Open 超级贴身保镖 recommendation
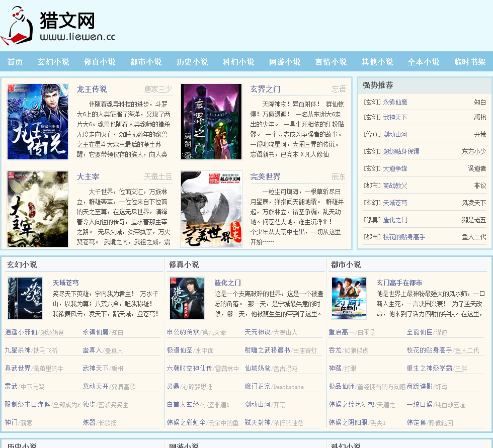The image size is (493, 448). pyautogui.click(x=401, y=151)
